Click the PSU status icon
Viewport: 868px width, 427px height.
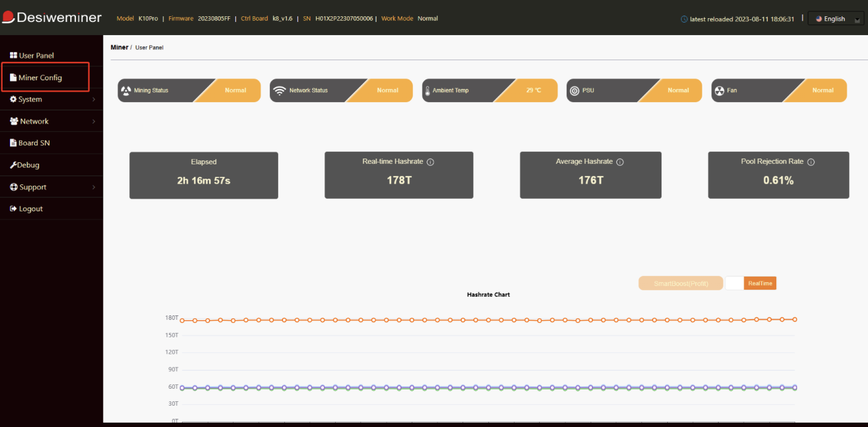click(574, 90)
